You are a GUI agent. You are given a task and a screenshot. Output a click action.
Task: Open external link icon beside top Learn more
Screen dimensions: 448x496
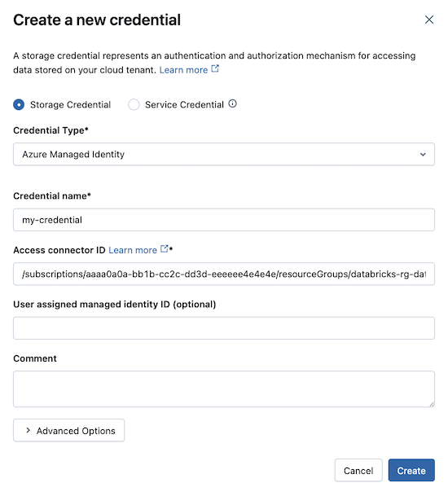pos(215,68)
